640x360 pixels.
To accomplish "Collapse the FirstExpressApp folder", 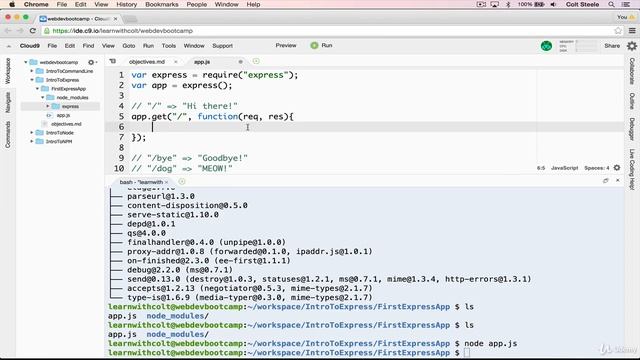I will click(37, 89).
